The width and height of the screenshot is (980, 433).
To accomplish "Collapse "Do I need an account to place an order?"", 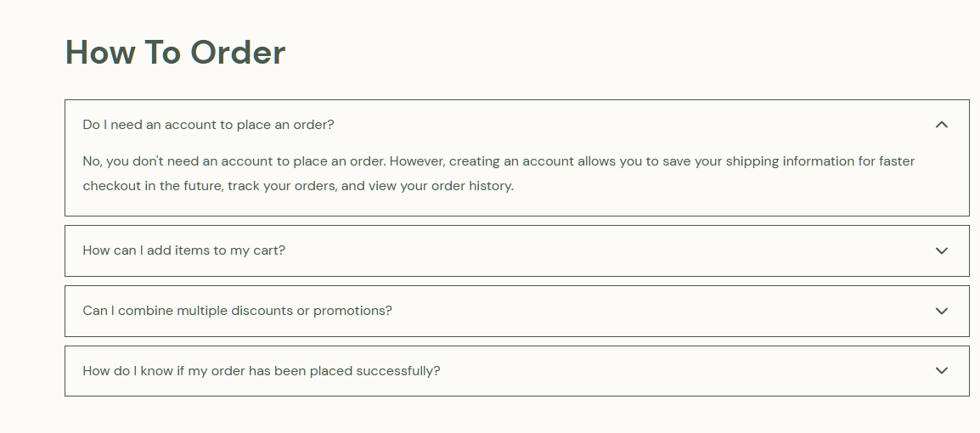I will (208, 125).
